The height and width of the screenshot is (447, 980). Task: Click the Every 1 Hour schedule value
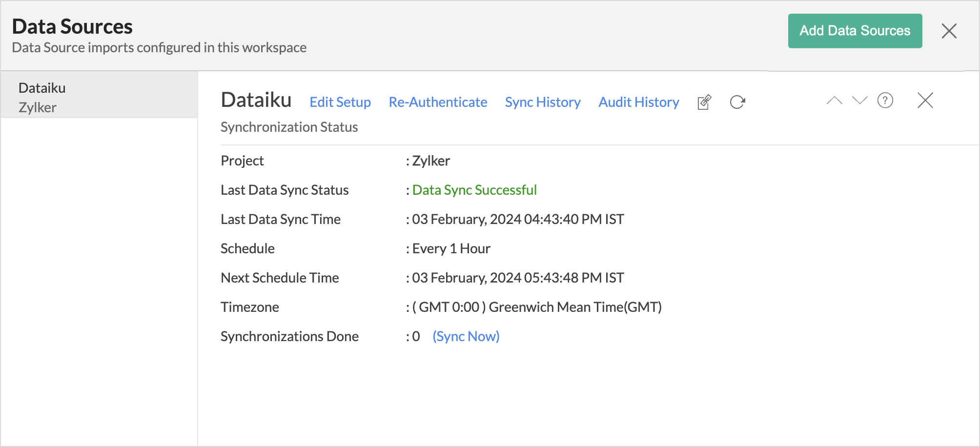pos(451,248)
